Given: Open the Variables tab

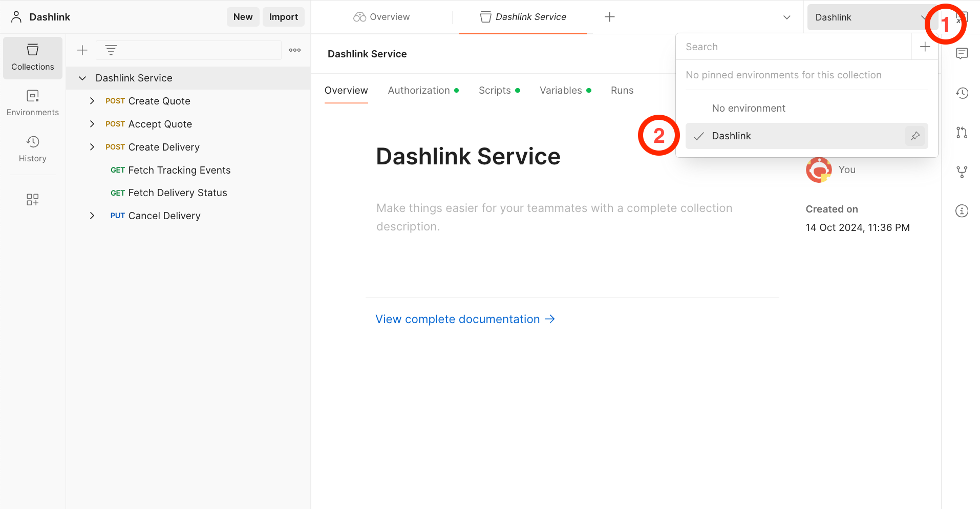Looking at the screenshot, I should pyautogui.click(x=561, y=90).
